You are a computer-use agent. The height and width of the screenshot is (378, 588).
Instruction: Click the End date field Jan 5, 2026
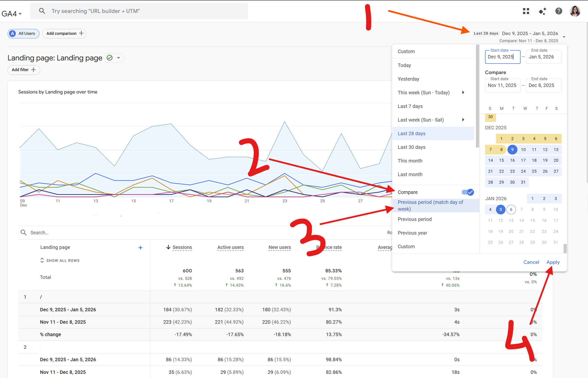(x=543, y=57)
